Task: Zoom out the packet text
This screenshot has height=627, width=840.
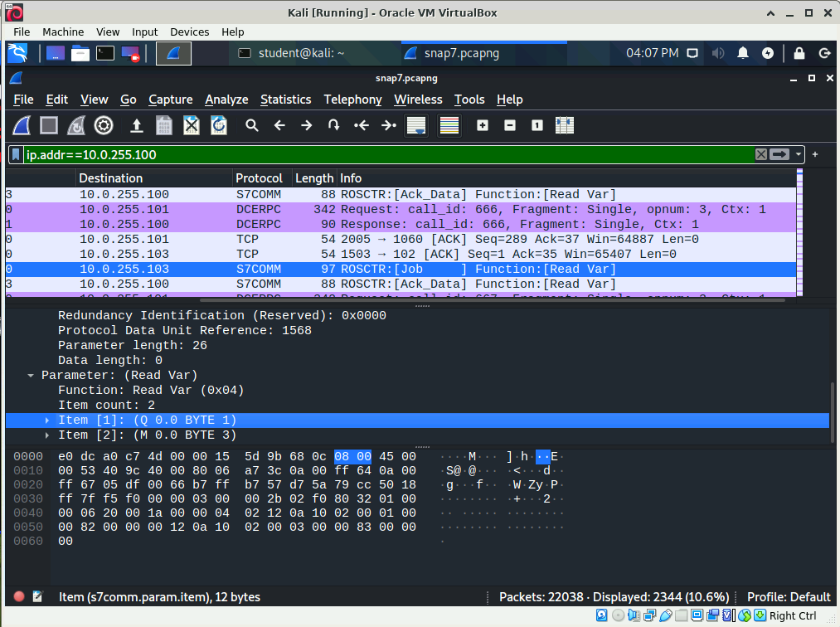Action: point(509,125)
